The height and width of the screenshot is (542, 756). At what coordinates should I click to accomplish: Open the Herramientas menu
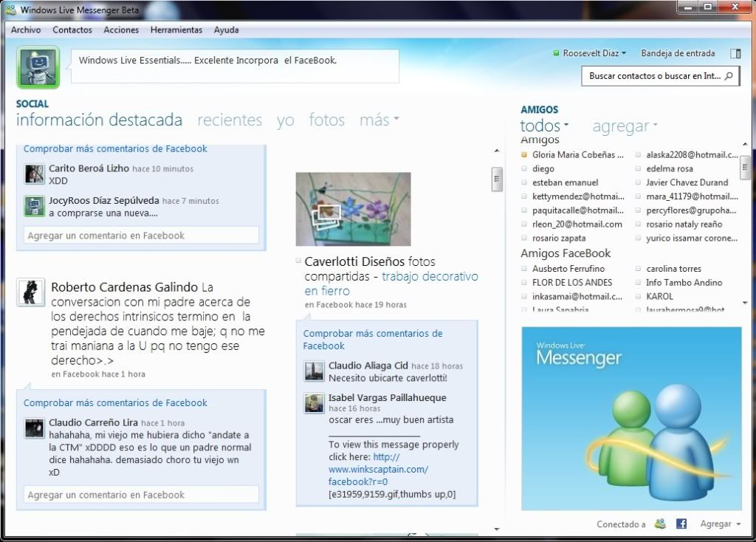click(176, 30)
